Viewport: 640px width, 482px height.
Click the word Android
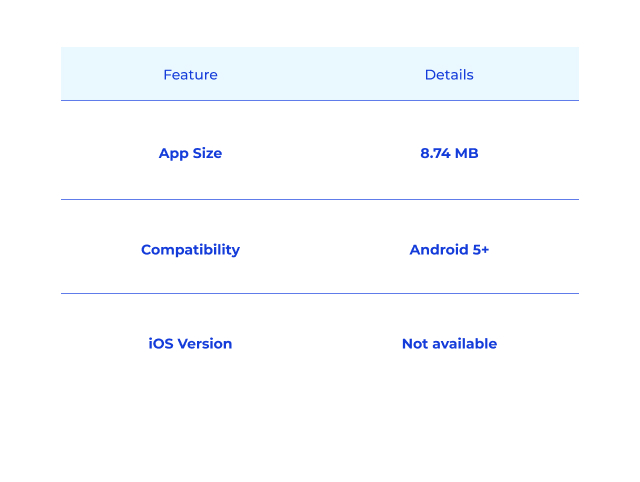tap(439, 249)
